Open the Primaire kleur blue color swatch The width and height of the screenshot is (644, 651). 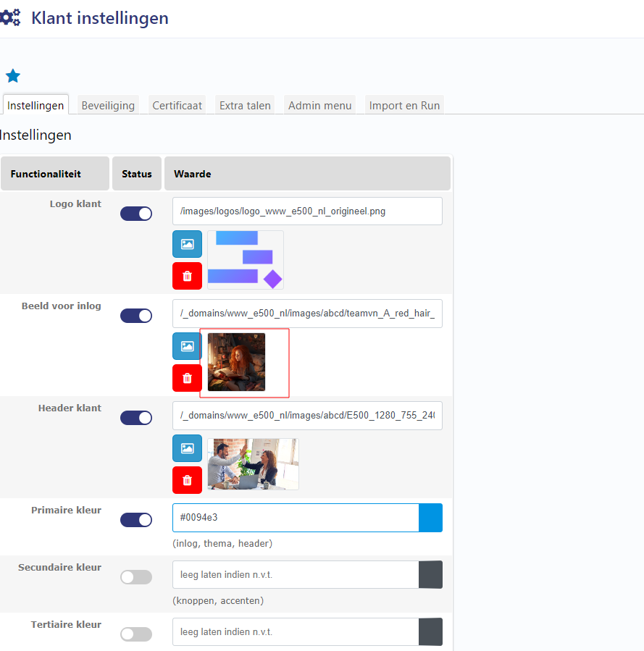point(430,518)
